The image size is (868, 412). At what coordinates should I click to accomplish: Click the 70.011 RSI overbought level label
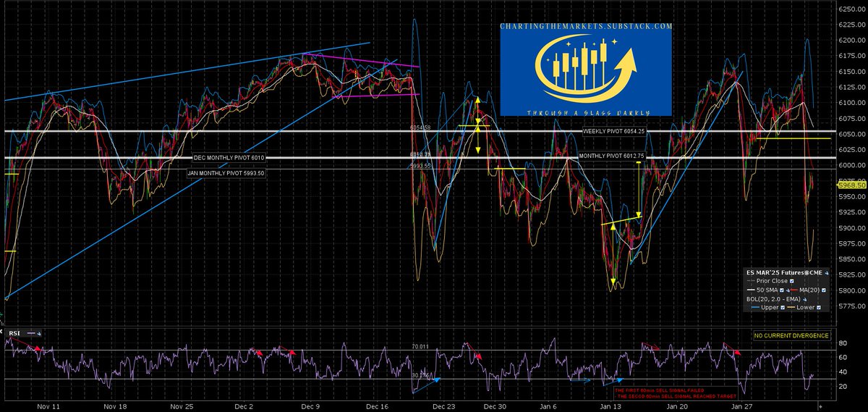pos(419,347)
